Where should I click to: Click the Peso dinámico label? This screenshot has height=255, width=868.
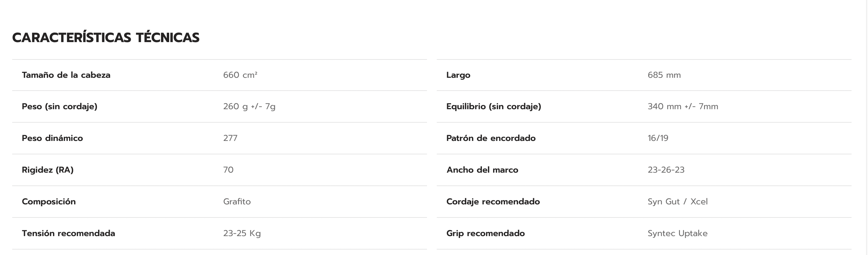pos(52,138)
